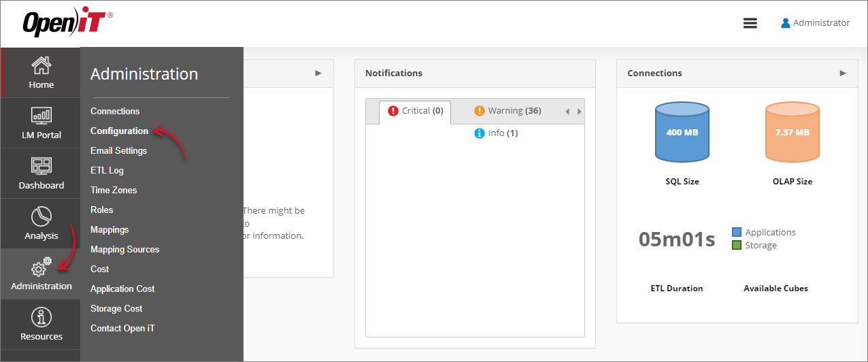Viewport: 868px width, 362px height.
Task: Click the Administration menu heading
Action: (144, 74)
